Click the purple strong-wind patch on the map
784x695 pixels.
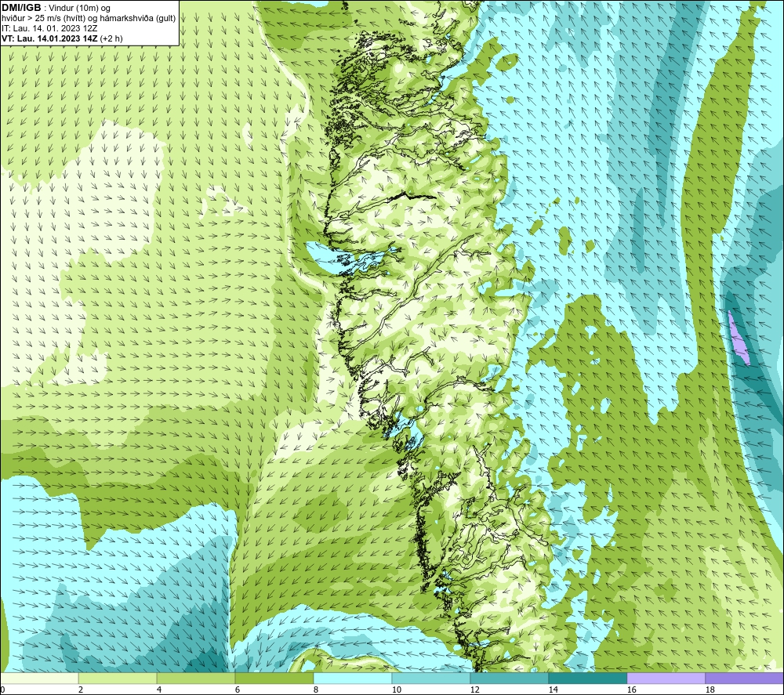pyautogui.click(x=739, y=338)
